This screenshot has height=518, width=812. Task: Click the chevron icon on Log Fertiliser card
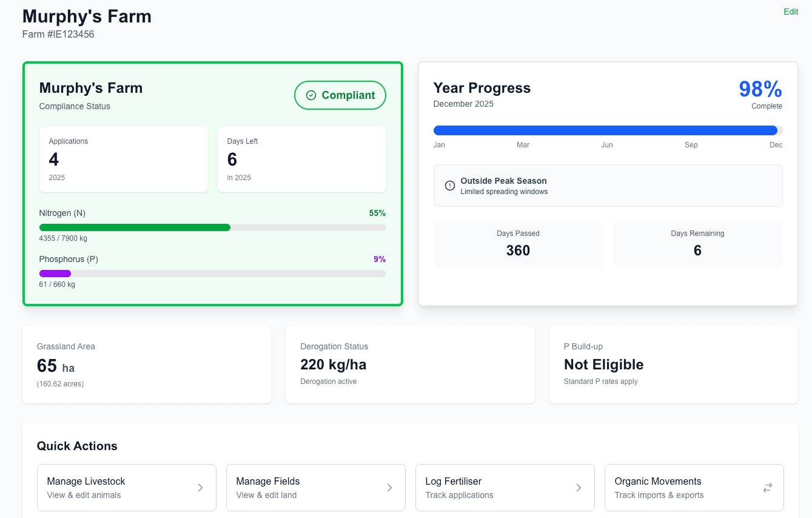click(579, 487)
